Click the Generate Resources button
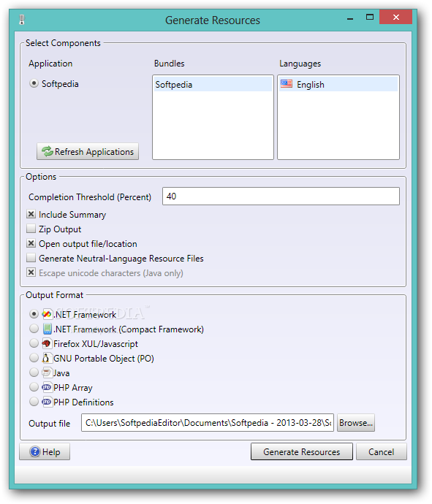Image resolution: width=432 pixels, height=504 pixels. pyautogui.click(x=301, y=451)
